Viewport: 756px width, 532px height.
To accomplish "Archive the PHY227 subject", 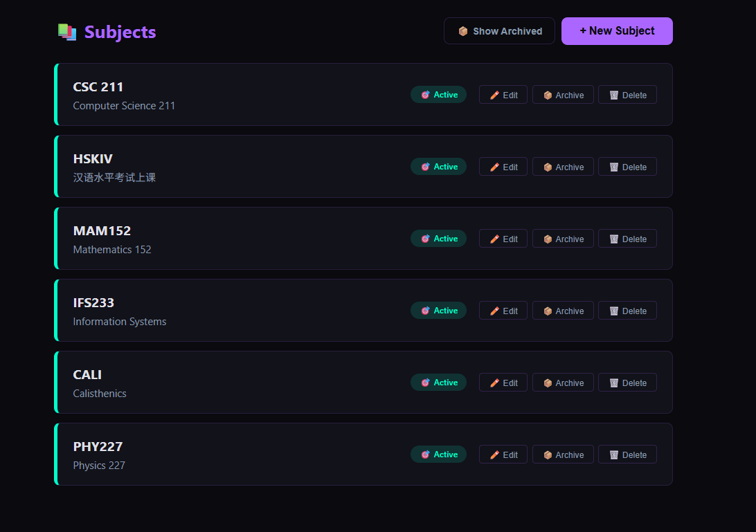I will pos(563,455).
